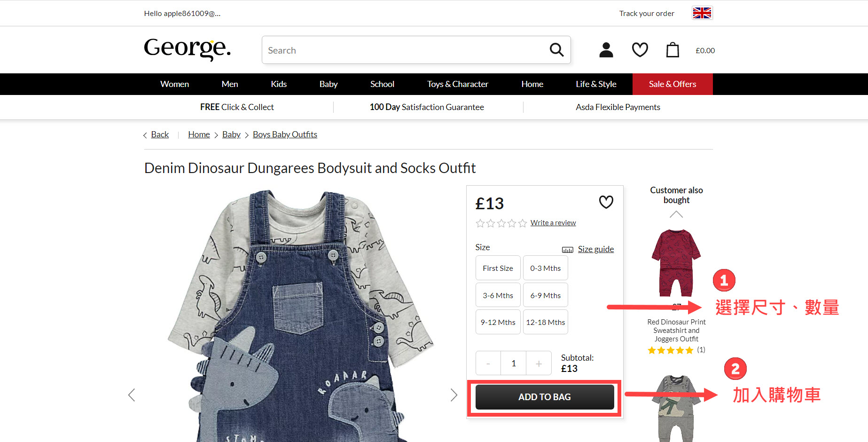Pick the 12-18 Mths size
Image resolution: width=868 pixels, height=442 pixels.
click(x=545, y=322)
